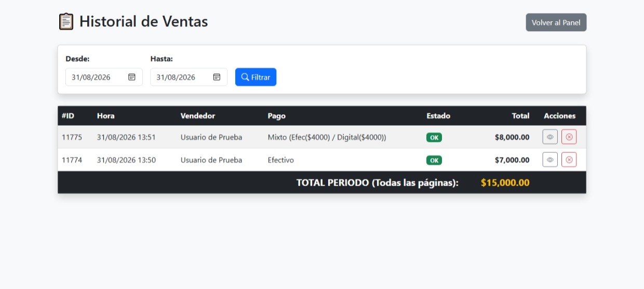Open calendar picker in Hasta date field
Viewport: 644px width, 289px height.
[217, 77]
